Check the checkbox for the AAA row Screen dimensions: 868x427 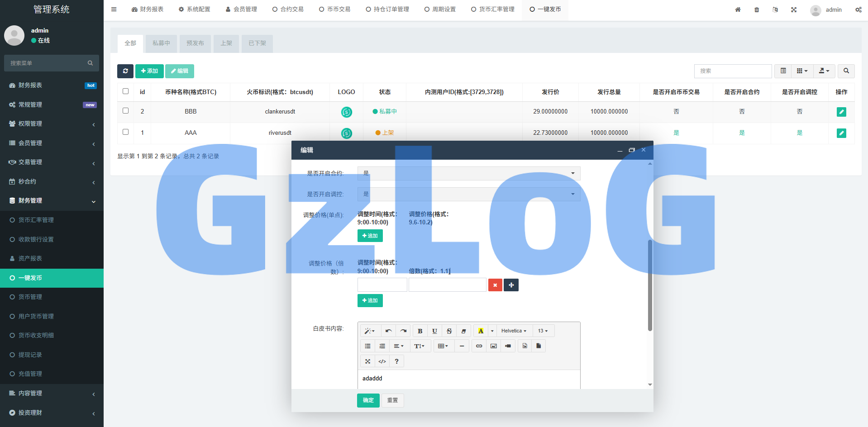tap(126, 132)
